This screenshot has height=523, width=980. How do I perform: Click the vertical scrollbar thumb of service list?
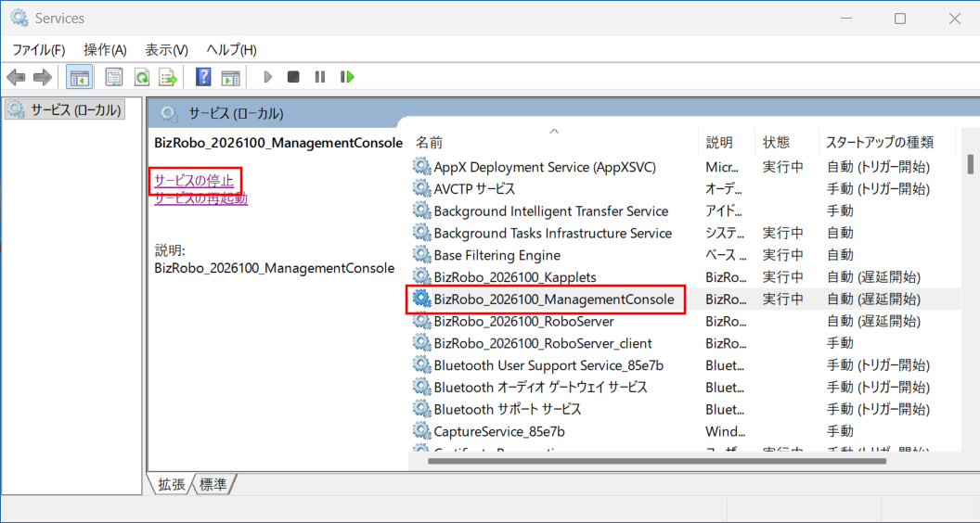[x=971, y=164]
